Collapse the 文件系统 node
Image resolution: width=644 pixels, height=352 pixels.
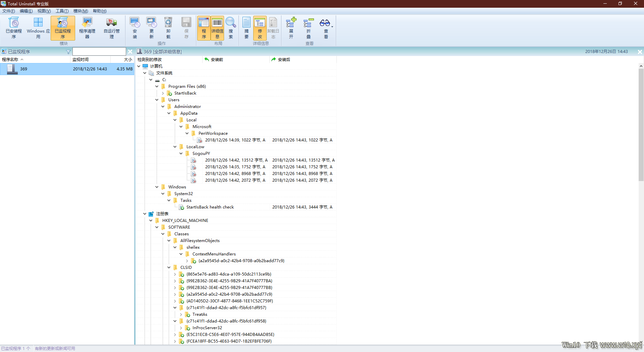coord(145,73)
